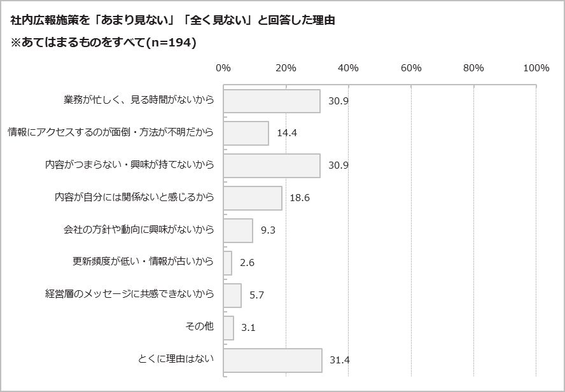The height and width of the screenshot is (392, 565).
Task: Select the 14.4 bar for 情報にアクセスするのが面倒
Action: pyautogui.click(x=246, y=133)
